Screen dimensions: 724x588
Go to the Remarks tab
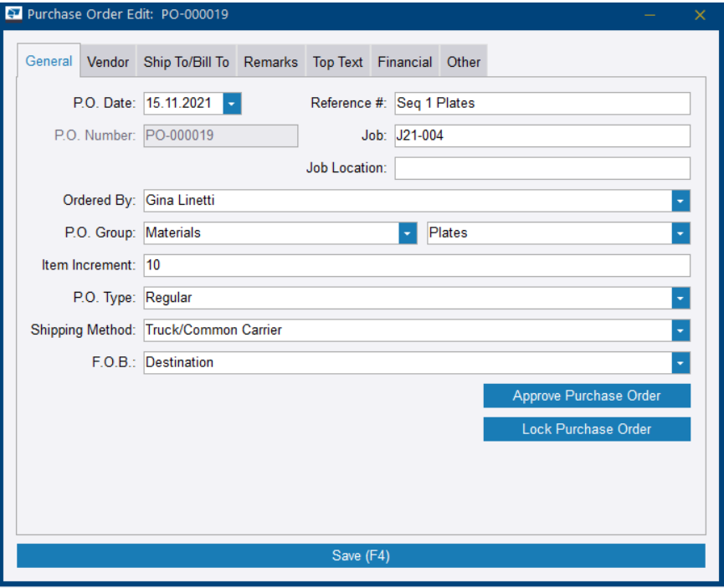270,62
